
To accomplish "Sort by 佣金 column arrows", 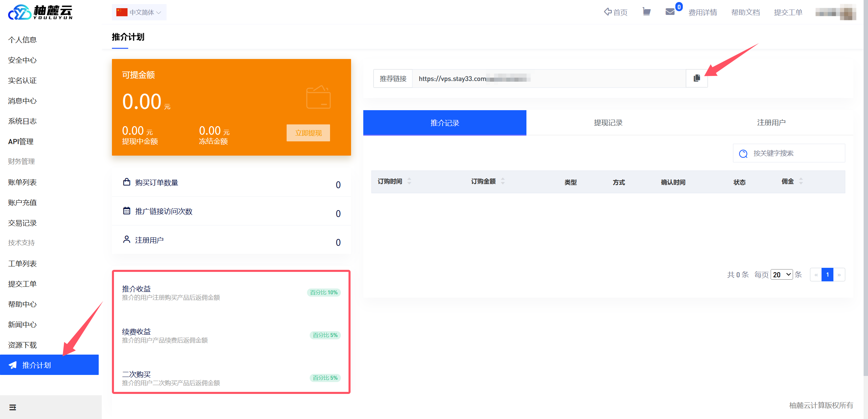I will point(801,181).
